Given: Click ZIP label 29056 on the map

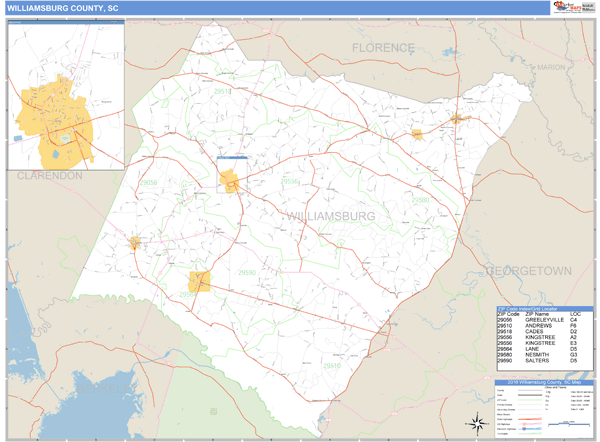Looking at the screenshot, I should point(148,183).
